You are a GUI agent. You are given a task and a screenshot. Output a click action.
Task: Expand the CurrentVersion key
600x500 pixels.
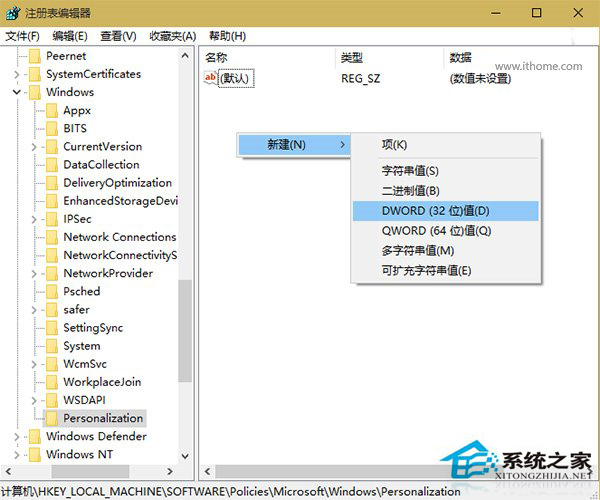(x=34, y=147)
